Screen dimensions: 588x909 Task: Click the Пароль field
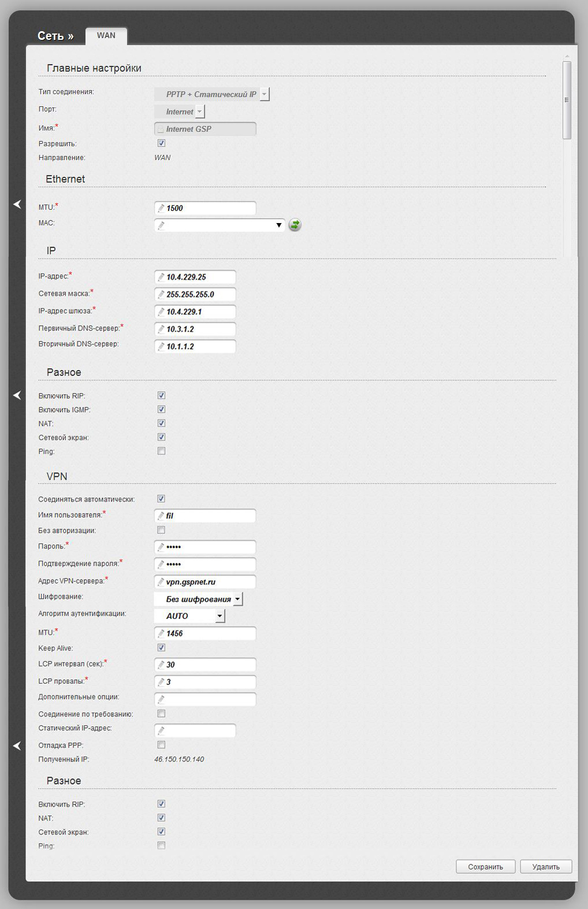205,547
